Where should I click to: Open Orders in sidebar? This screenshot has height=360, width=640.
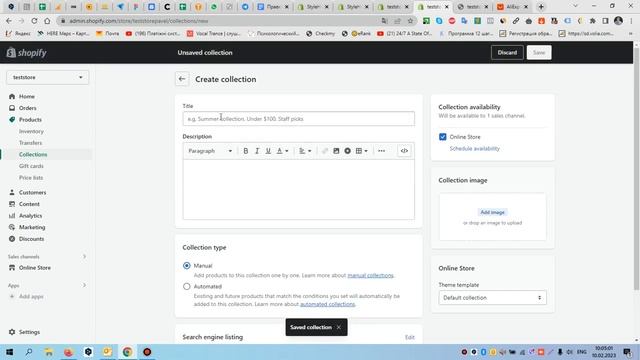(x=27, y=108)
